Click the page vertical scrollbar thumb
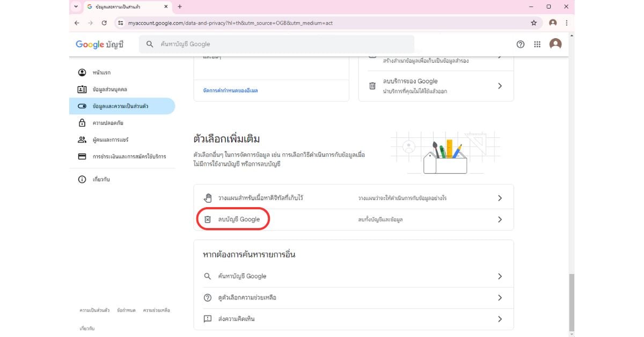 click(572, 302)
